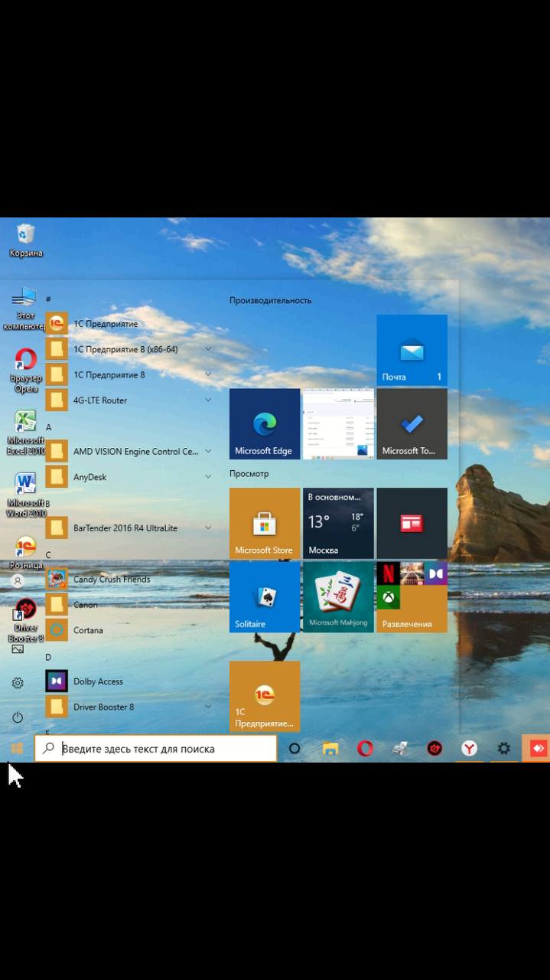Image resolution: width=550 pixels, height=980 pixels.
Task: Open the Почта mail tile
Action: tap(412, 350)
